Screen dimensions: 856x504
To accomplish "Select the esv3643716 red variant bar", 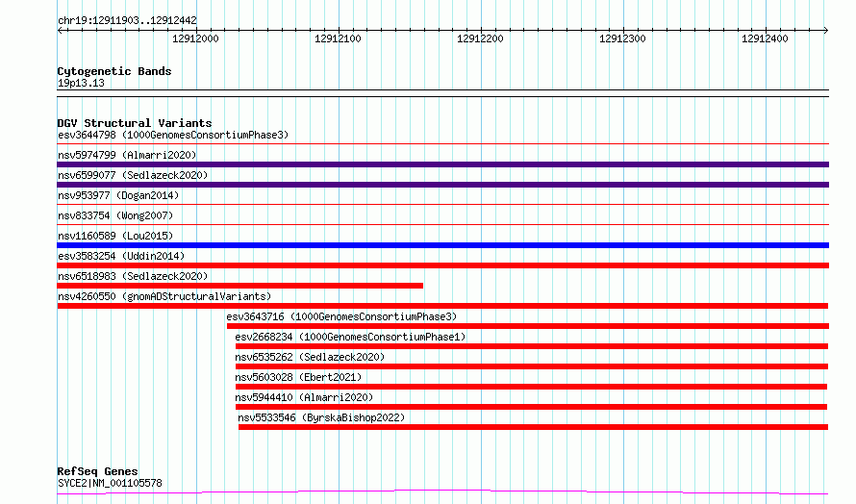I will (528, 326).
